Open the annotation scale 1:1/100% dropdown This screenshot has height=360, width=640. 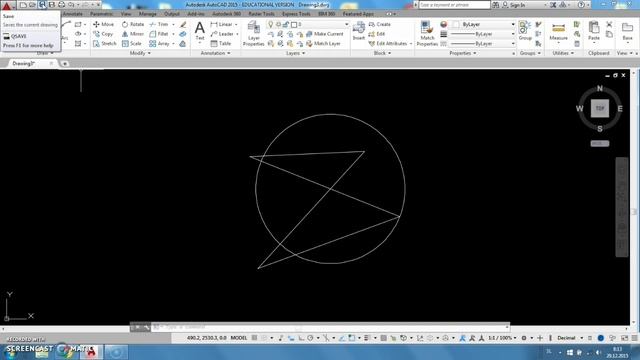[x=502, y=338]
